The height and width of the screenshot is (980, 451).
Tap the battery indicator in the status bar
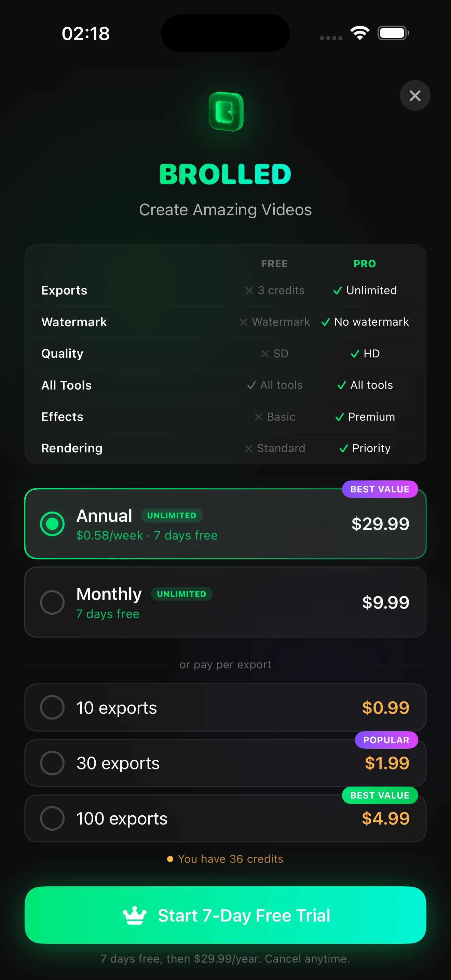pyautogui.click(x=393, y=33)
